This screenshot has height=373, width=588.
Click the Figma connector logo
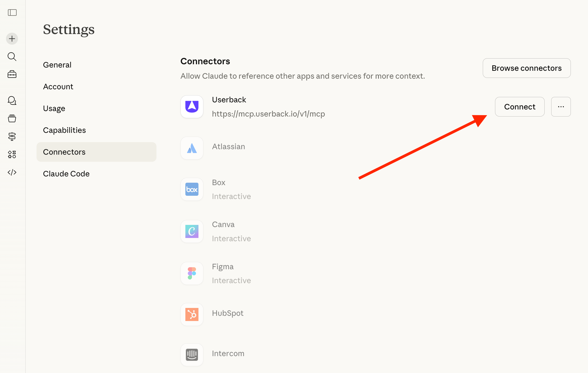pos(192,273)
